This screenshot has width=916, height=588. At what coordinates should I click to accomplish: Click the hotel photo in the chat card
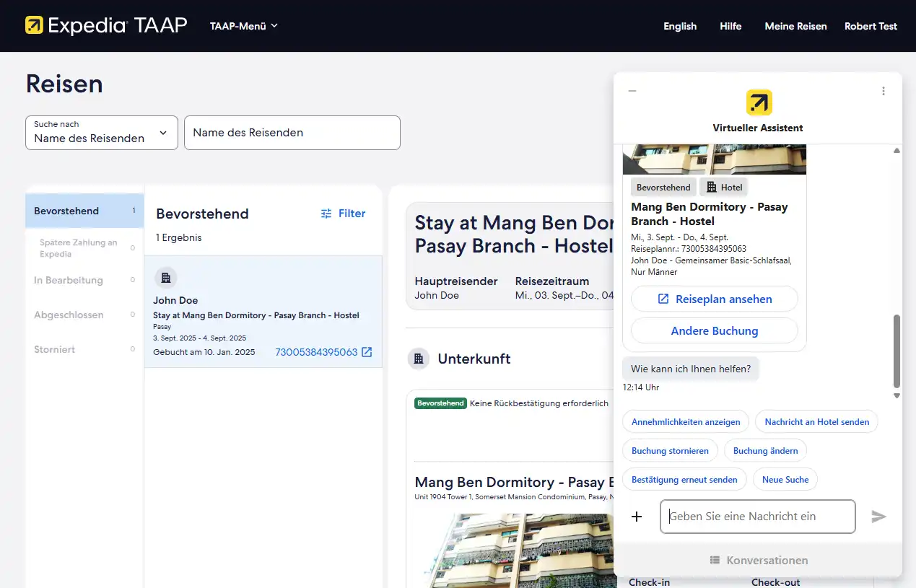[x=715, y=159]
